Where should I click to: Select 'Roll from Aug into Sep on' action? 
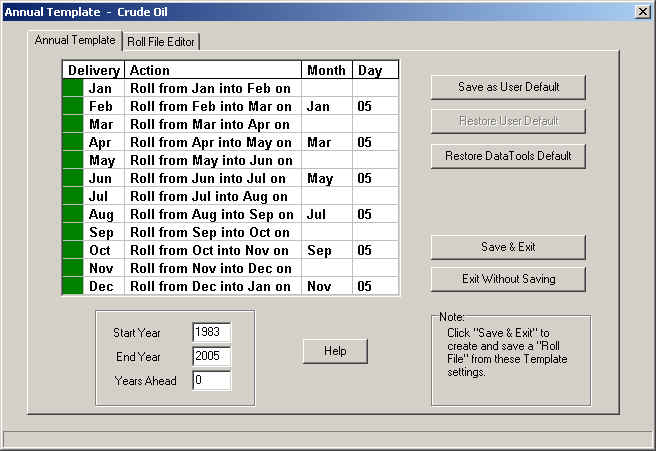(213, 214)
